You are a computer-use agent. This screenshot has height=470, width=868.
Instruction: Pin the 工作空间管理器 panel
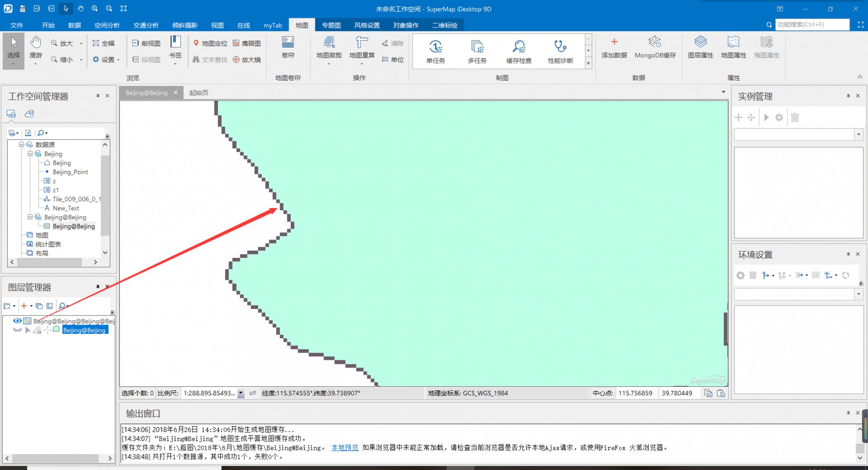tap(98, 96)
